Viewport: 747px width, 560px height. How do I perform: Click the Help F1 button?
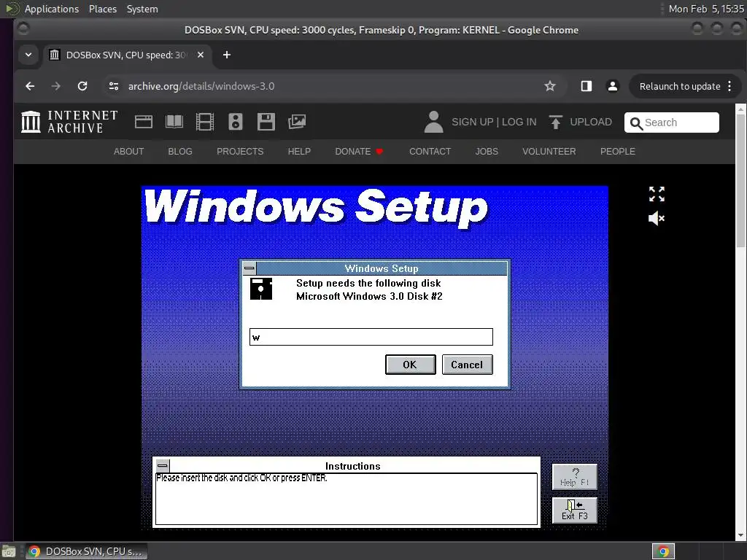(x=575, y=477)
